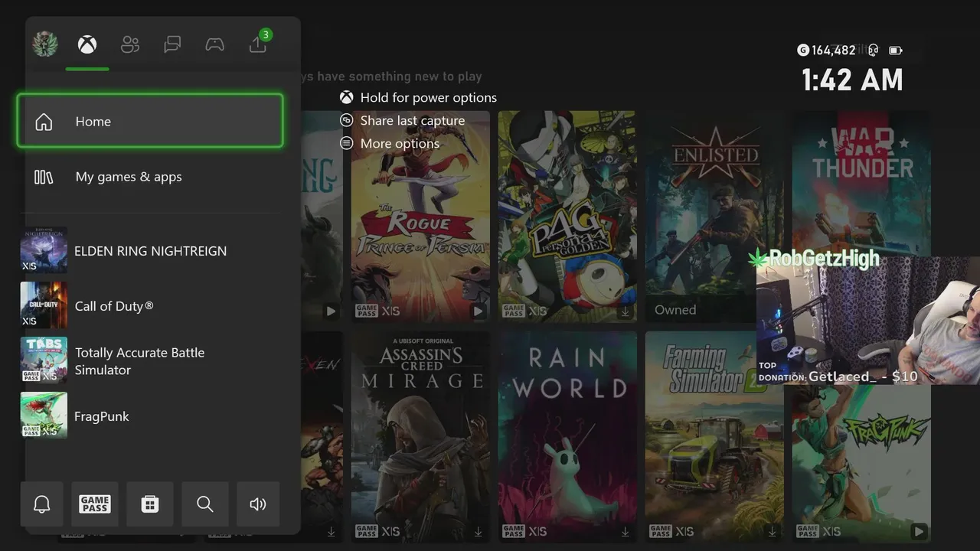This screenshot has width=980, height=551.
Task: Click the headset status icon near Gamerscore
Action: pos(874,51)
